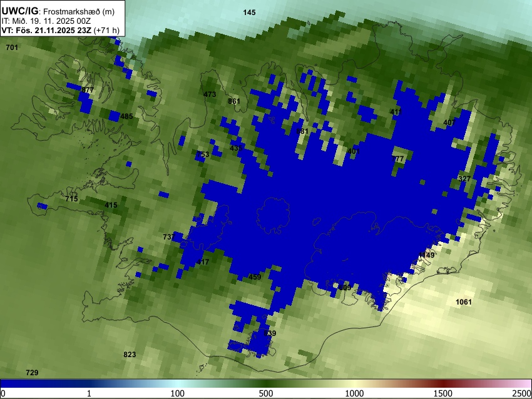Select the 327 value label
Screen dimensions: 532x399
point(464,179)
